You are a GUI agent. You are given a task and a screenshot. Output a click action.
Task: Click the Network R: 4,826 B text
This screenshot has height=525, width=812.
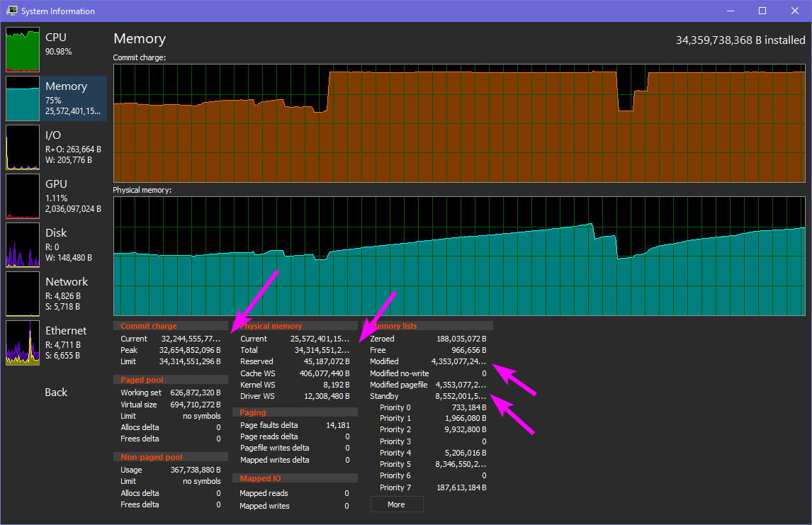point(63,296)
